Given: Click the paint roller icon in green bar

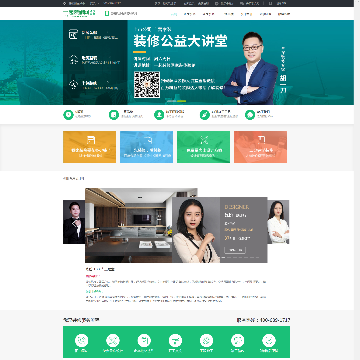Looking at the screenshot, I should pyautogui.click(x=175, y=341).
